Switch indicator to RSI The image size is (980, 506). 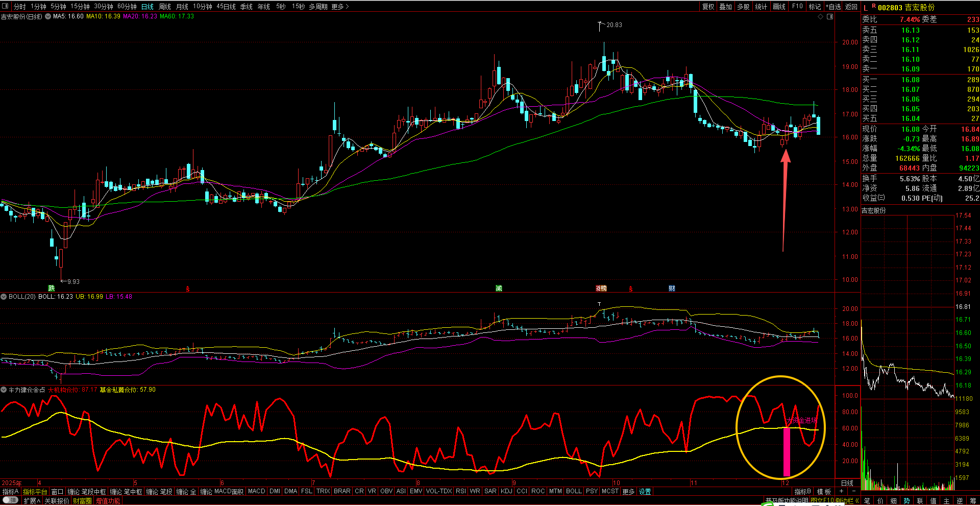pyautogui.click(x=461, y=491)
